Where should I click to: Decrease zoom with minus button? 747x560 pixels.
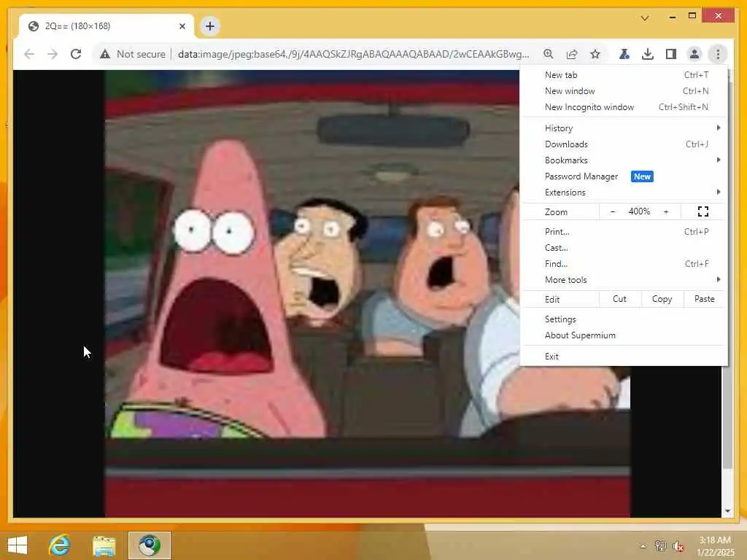pos(613,212)
